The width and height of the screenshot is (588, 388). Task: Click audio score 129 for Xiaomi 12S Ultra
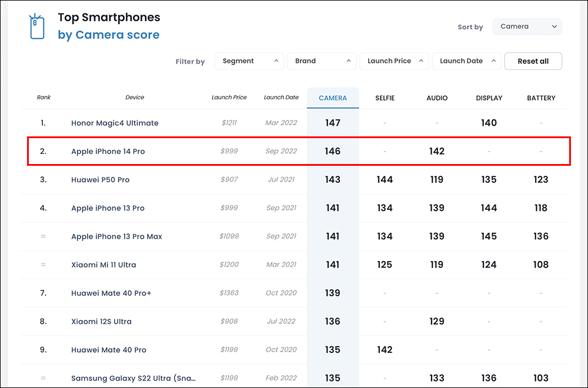[x=437, y=321]
